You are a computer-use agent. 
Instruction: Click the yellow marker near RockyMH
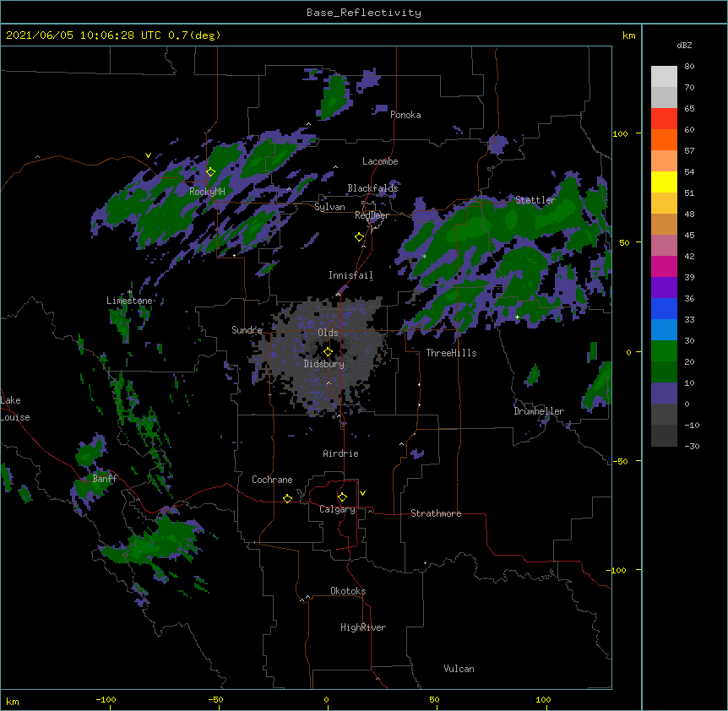click(210, 171)
